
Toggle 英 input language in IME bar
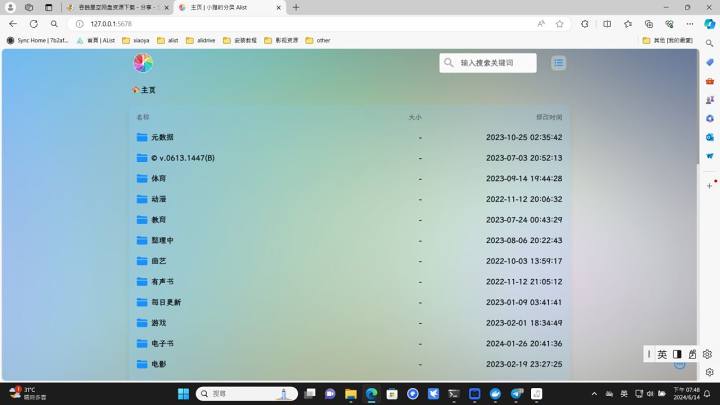click(x=662, y=354)
